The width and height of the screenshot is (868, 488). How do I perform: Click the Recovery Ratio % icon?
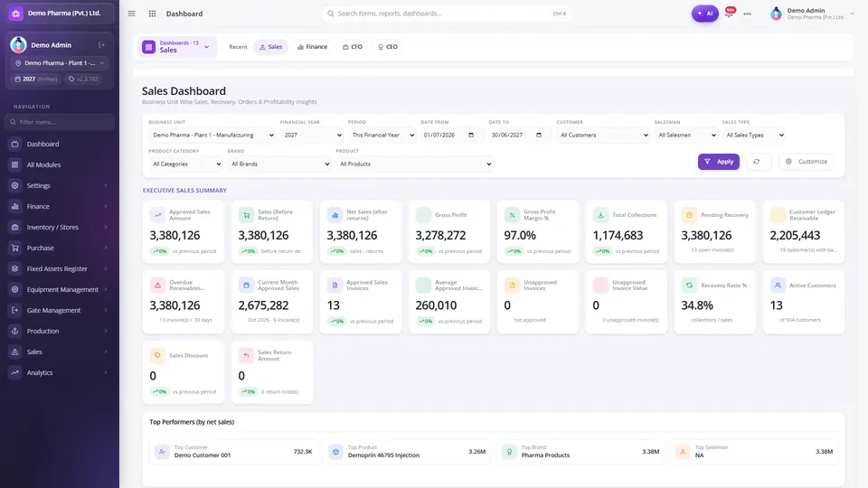pos(689,285)
